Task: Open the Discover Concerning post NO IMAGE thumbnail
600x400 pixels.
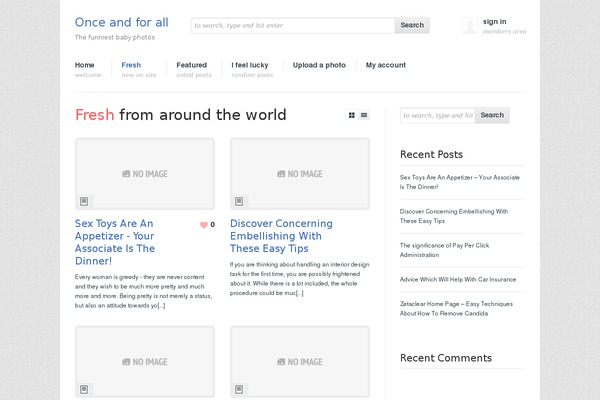Action: tap(300, 174)
